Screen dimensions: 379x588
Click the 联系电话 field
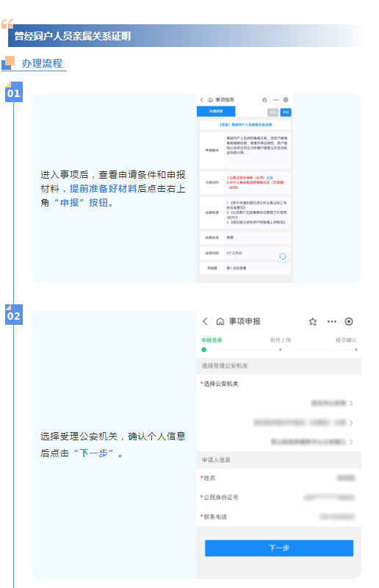coord(279,517)
